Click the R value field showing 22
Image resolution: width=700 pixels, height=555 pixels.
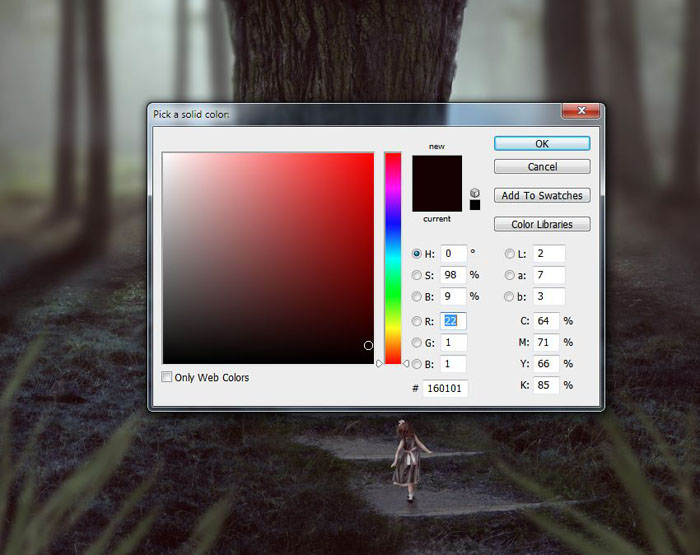tap(454, 321)
